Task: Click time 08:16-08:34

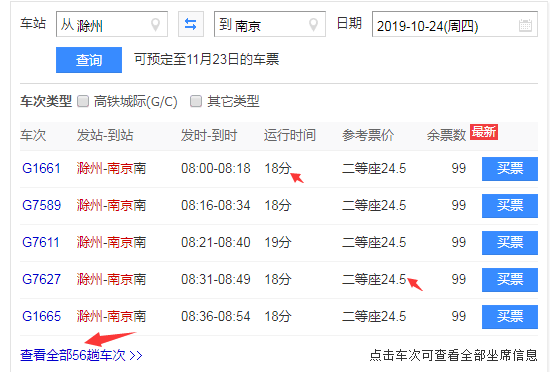Action: [x=216, y=205]
